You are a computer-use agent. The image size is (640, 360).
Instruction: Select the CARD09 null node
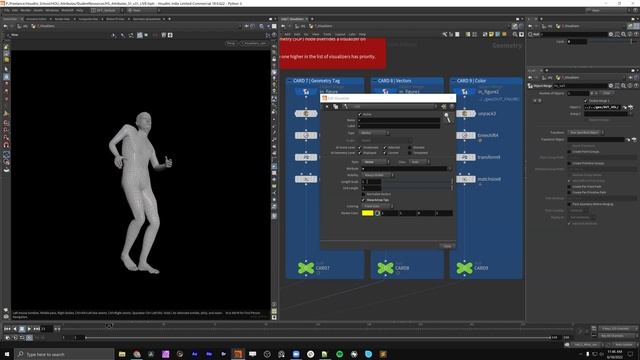point(464,268)
